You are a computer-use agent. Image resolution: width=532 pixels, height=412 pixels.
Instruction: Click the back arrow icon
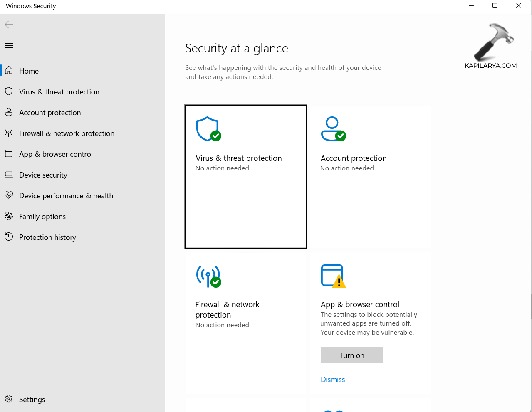(x=9, y=25)
